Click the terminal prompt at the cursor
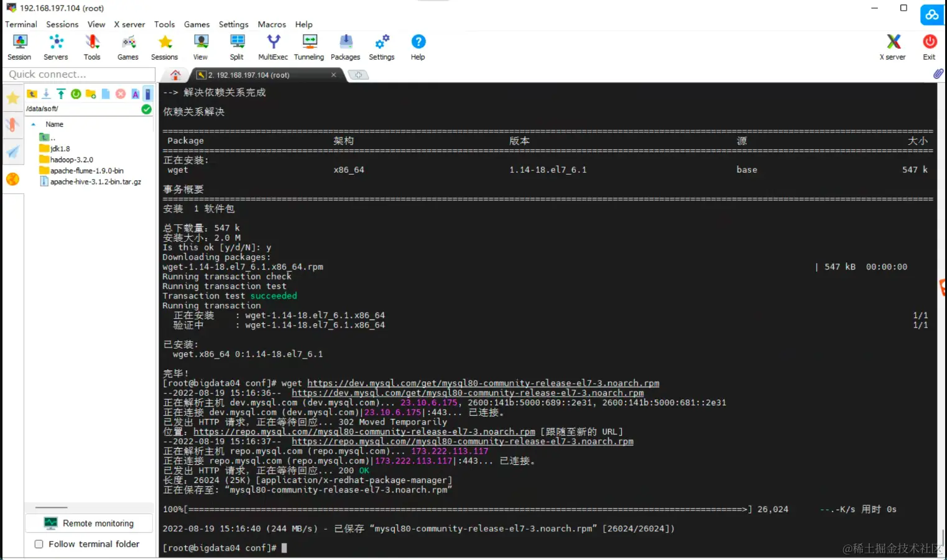The height and width of the screenshot is (560, 947). point(284,548)
